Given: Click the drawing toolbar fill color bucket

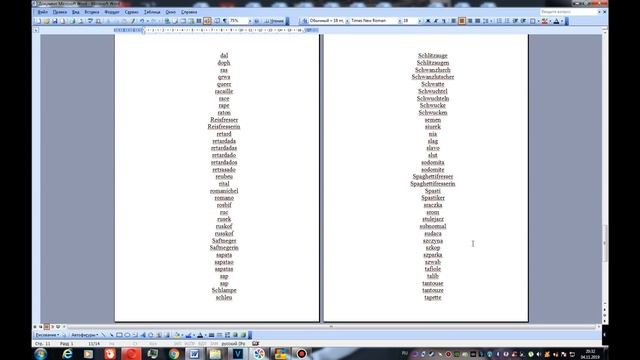Looking at the screenshot, I should click(x=177, y=335).
